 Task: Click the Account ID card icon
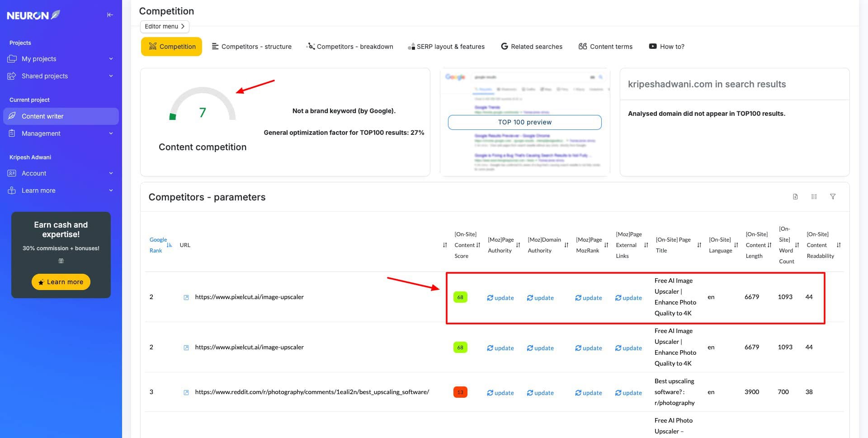(x=12, y=173)
